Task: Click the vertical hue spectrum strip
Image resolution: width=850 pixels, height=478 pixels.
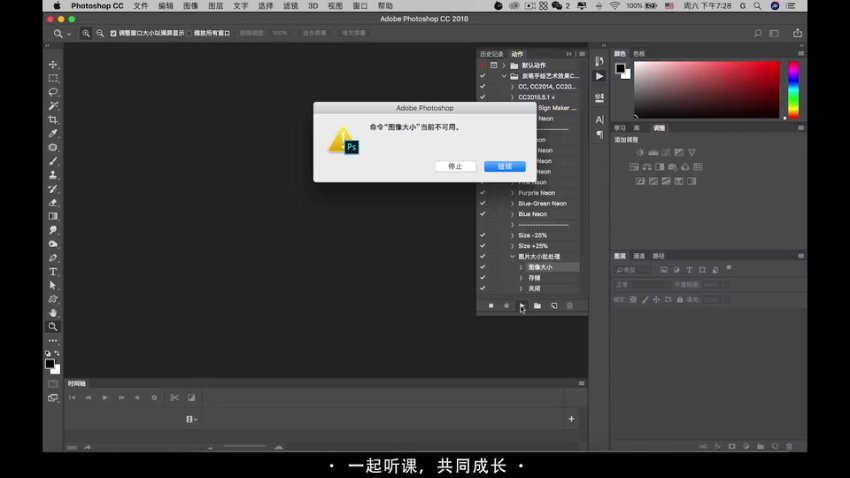Action: click(793, 90)
